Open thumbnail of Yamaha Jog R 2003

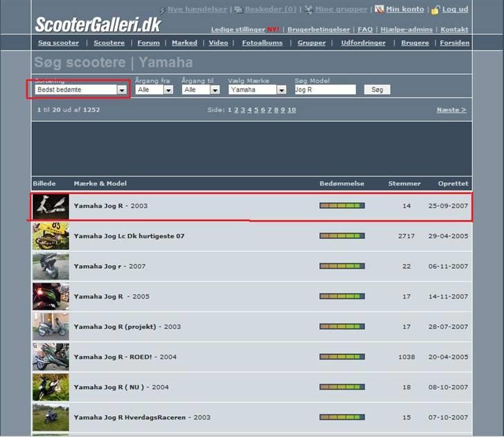[x=51, y=206]
